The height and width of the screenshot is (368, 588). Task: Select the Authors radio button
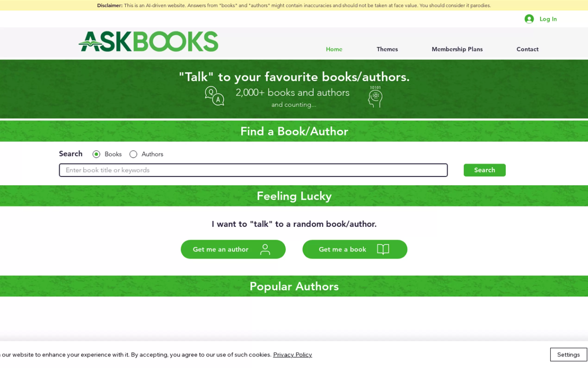tap(133, 154)
